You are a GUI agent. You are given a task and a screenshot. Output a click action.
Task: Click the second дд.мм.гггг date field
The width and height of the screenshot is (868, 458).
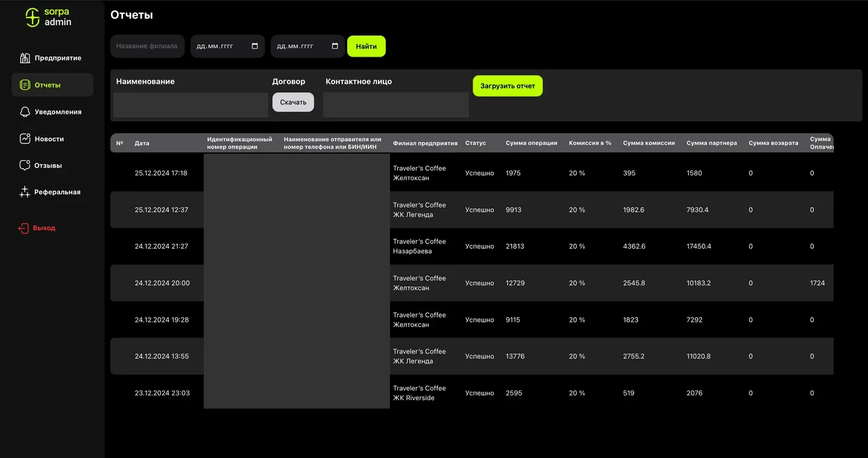(x=307, y=46)
